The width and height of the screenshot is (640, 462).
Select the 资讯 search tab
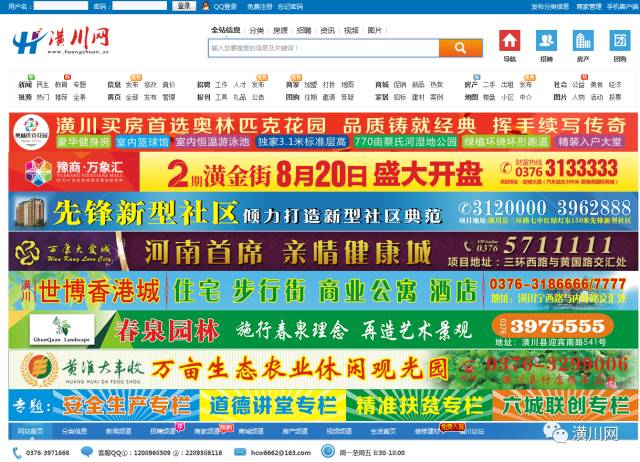pos(327,30)
